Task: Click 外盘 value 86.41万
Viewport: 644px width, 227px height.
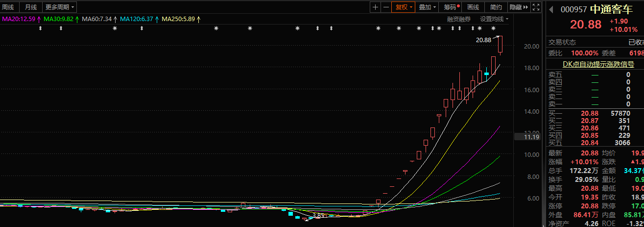Action: click(x=587, y=215)
